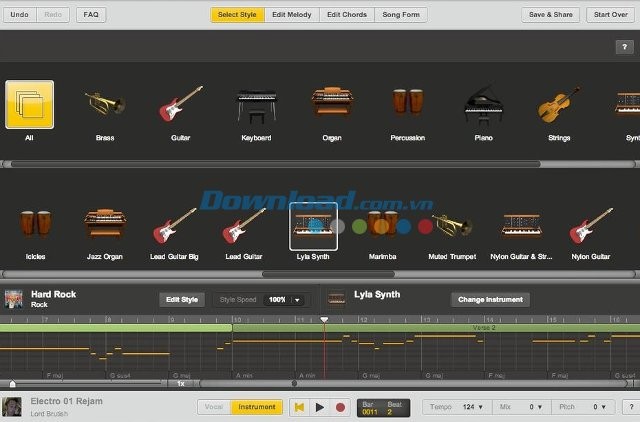Switch to the Song Form tab
This screenshot has height=422, width=640.
pos(401,15)
